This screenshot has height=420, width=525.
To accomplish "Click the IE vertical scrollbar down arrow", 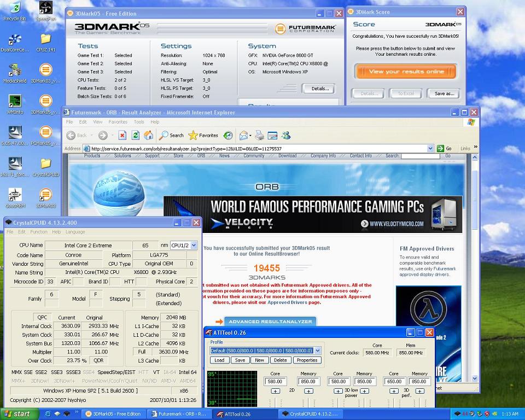I will [x=475, y=378].
